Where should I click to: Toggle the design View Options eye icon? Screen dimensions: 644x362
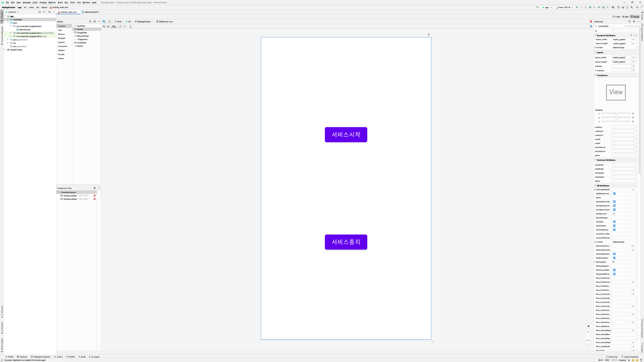click(104, 26)
